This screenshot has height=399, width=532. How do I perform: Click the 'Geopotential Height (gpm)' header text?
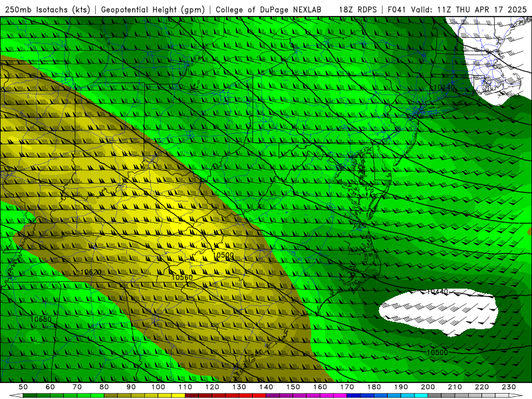click(153, 9)
